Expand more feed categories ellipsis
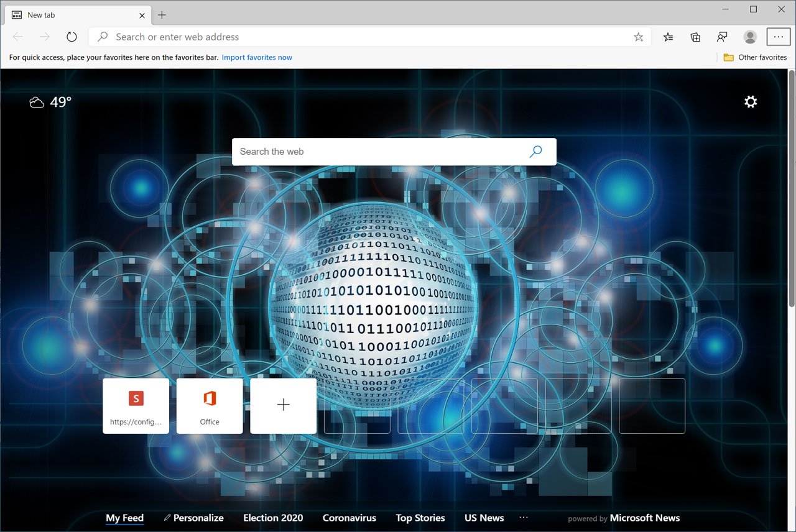 tap(523, 518)
